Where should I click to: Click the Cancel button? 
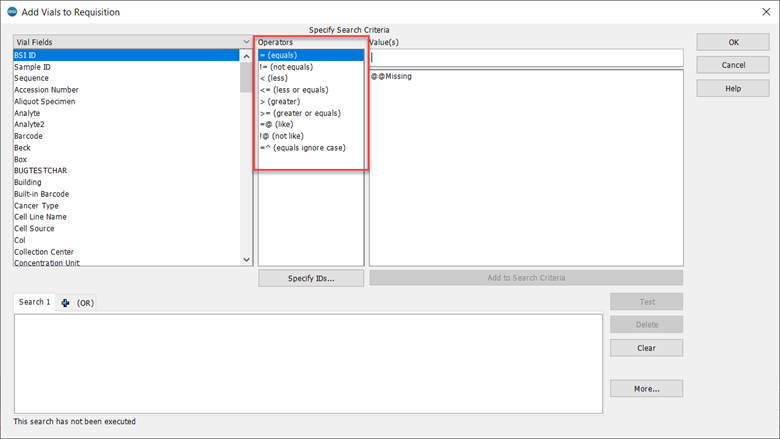tap(733, 65)
